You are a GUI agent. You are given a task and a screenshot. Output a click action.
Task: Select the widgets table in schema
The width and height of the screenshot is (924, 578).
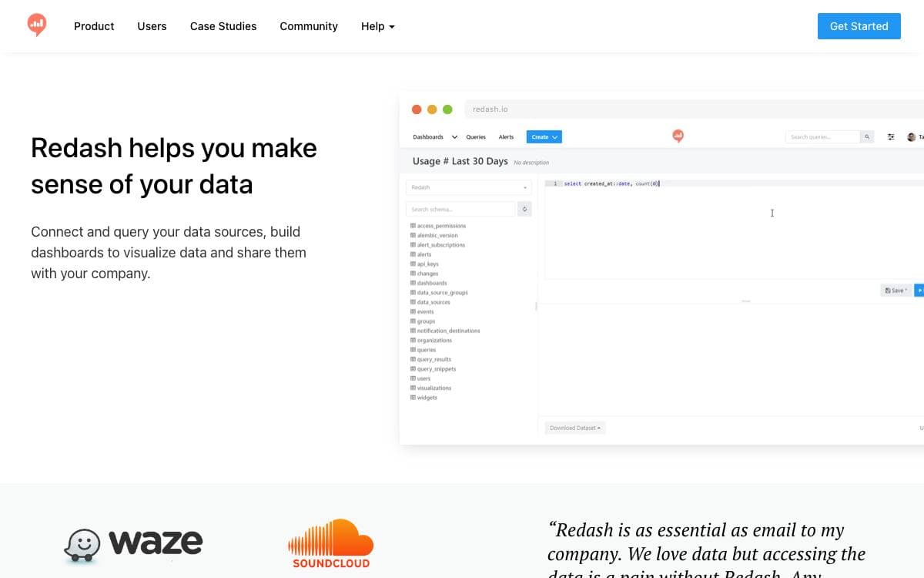click(423, 398)
